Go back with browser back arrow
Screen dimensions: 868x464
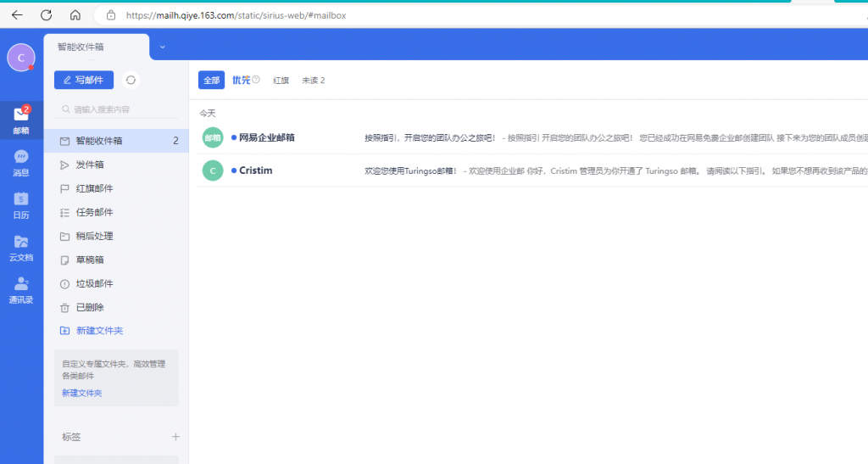click(x=17, y=15)
